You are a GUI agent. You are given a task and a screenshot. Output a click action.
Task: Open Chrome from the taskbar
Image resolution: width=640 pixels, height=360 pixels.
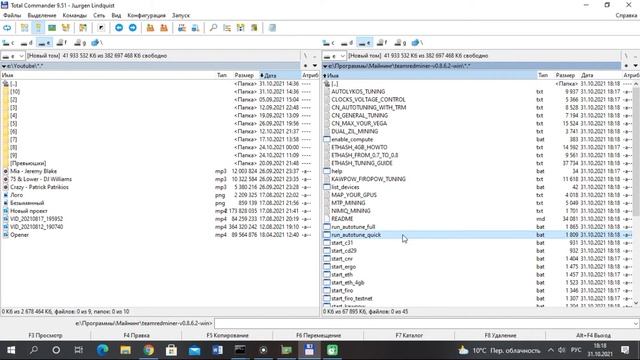[149, 350]
